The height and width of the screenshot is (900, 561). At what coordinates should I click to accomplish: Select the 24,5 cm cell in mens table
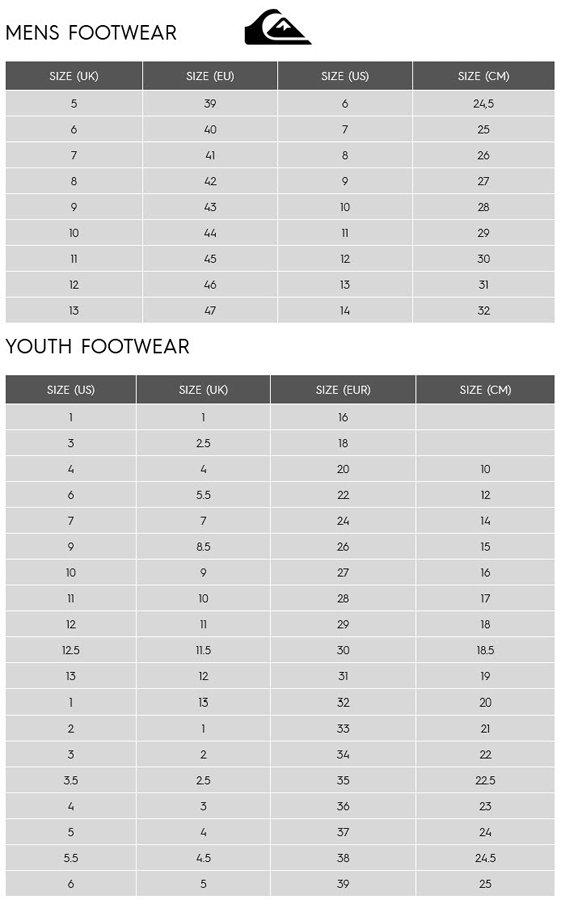[483, 104]
